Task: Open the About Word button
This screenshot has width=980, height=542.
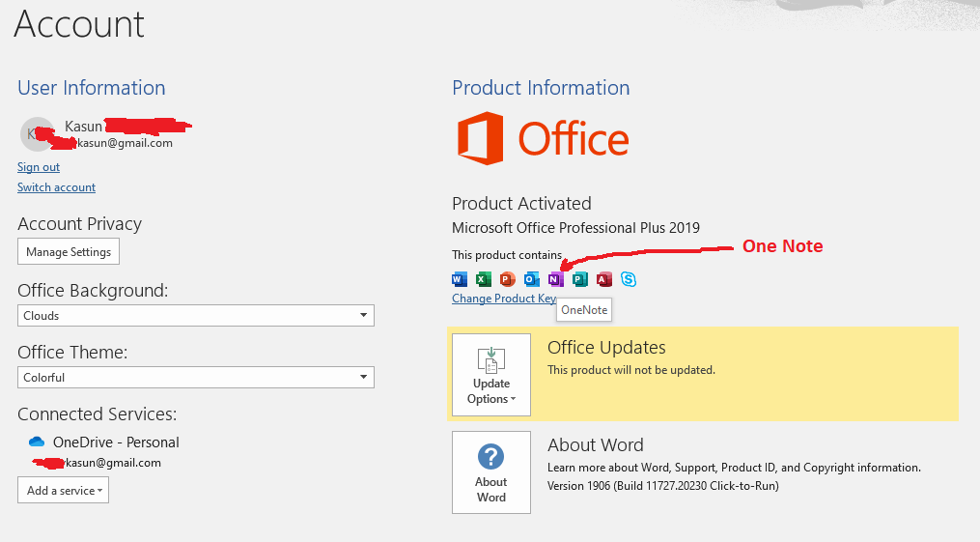Action: 491,472
